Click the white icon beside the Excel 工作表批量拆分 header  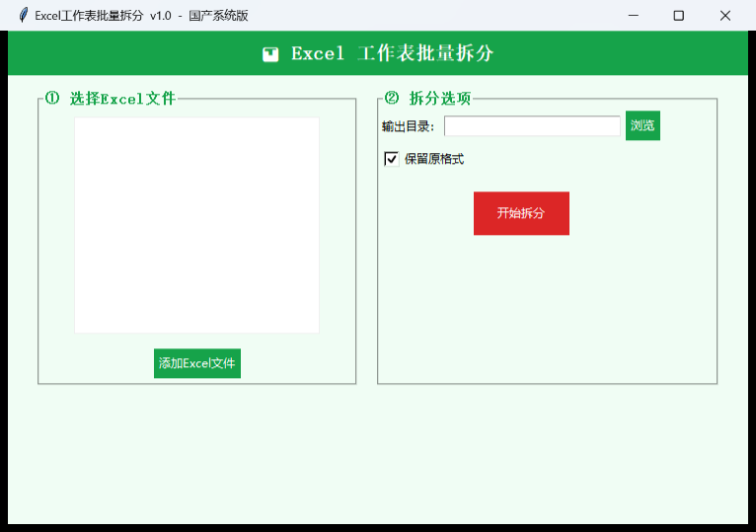pos(270,54)
